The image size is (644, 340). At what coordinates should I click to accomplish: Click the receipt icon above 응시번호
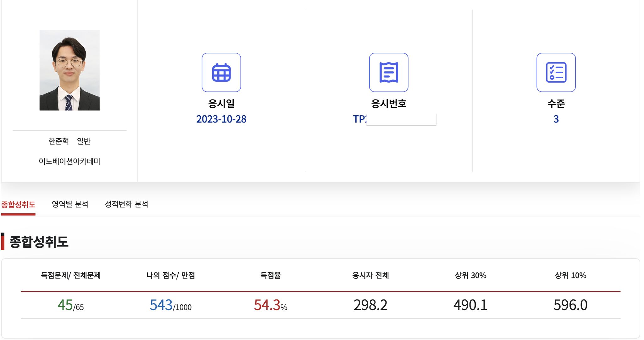[388, 72]
